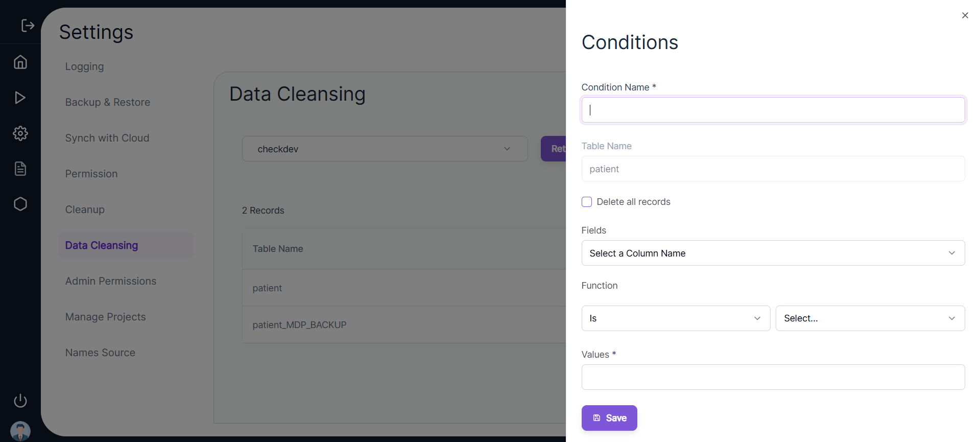Open Settings via the gear icon

20,133
